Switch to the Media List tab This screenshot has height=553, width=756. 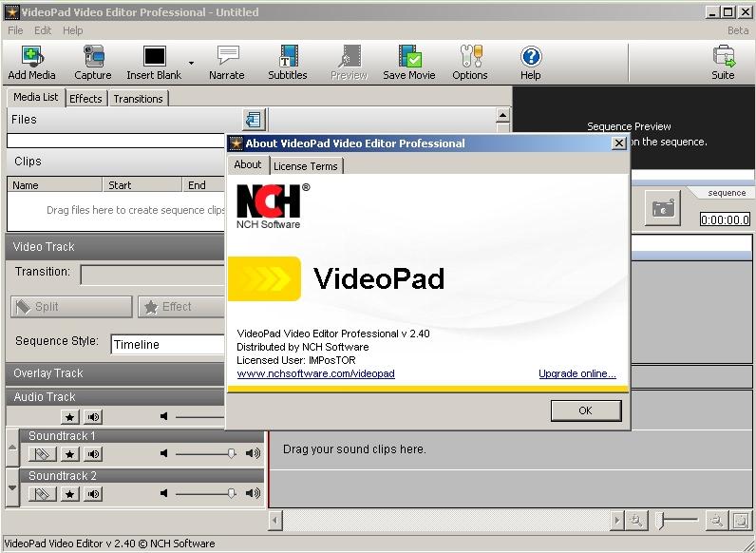click(x=36, y=97)
